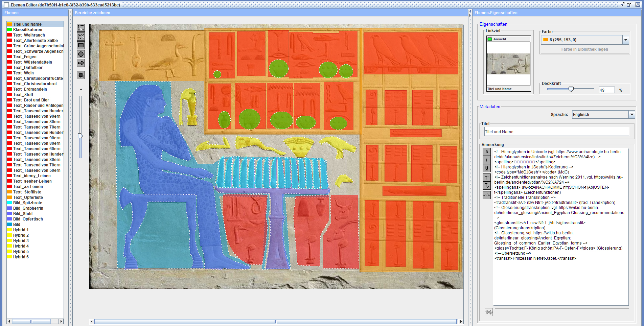Open the Sprache language dropdown
Viewport: 644px width, 326px height.
631,115
